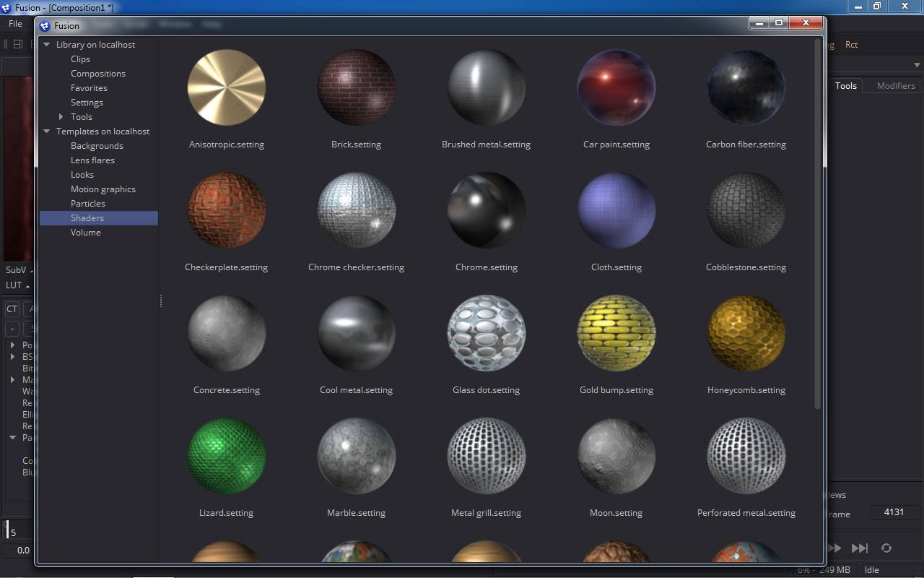Toggle the loop playback button
This screenshot has height=578, width=924.
[886, 548]
